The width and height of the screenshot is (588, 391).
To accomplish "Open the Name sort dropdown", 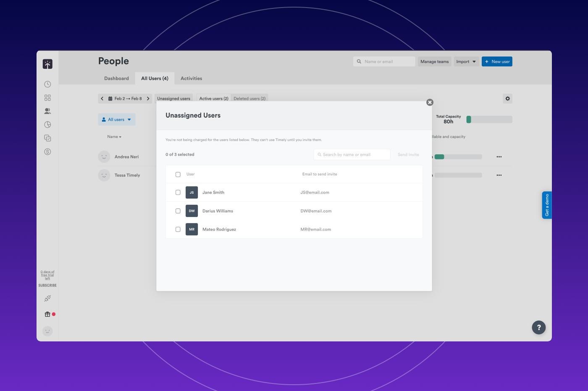I will (114, 137).
